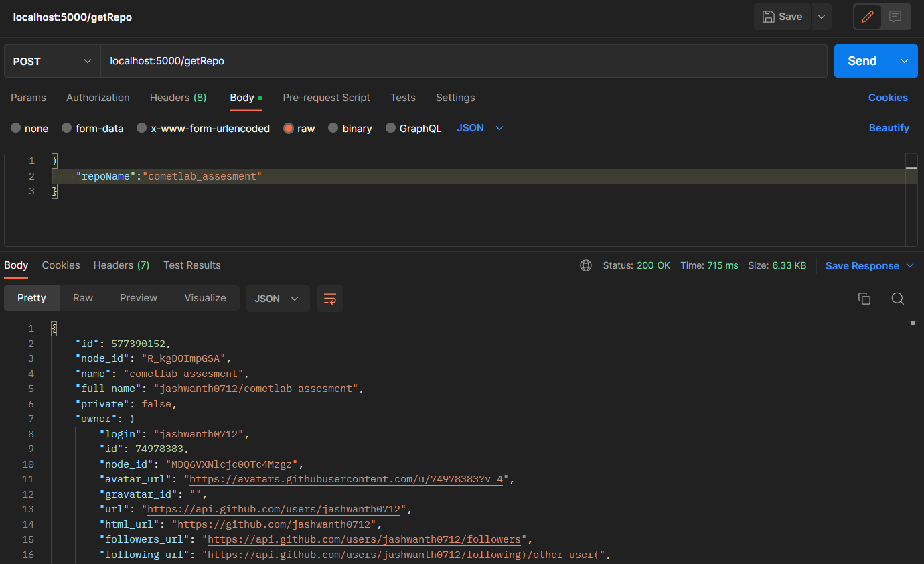Switch to the Tests tab

pos(403,98)
